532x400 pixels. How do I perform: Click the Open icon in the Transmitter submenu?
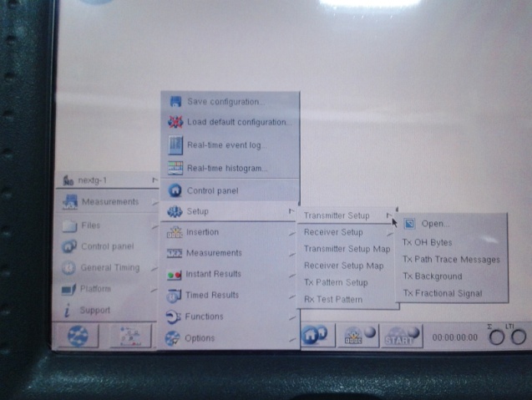coord(409,224)
